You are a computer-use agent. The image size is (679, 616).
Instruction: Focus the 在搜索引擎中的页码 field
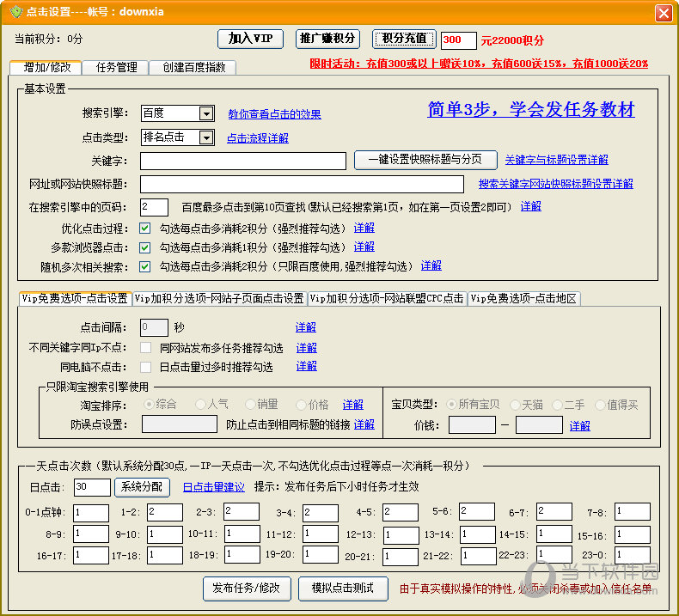click(154, 207)
